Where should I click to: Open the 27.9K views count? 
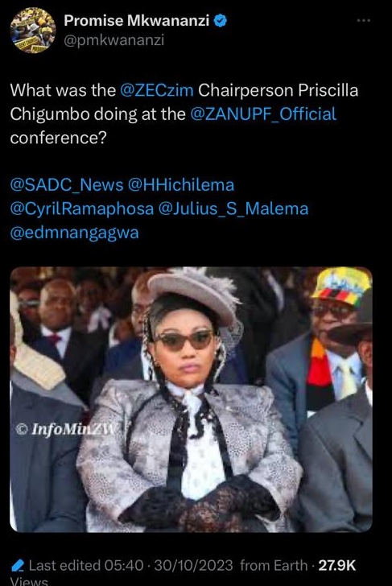(336, 565)
